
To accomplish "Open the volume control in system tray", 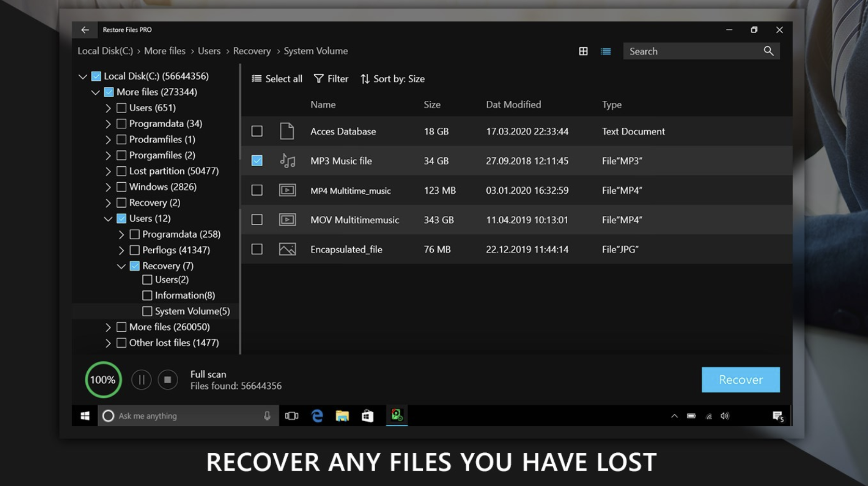I will [x=725, y=416].
